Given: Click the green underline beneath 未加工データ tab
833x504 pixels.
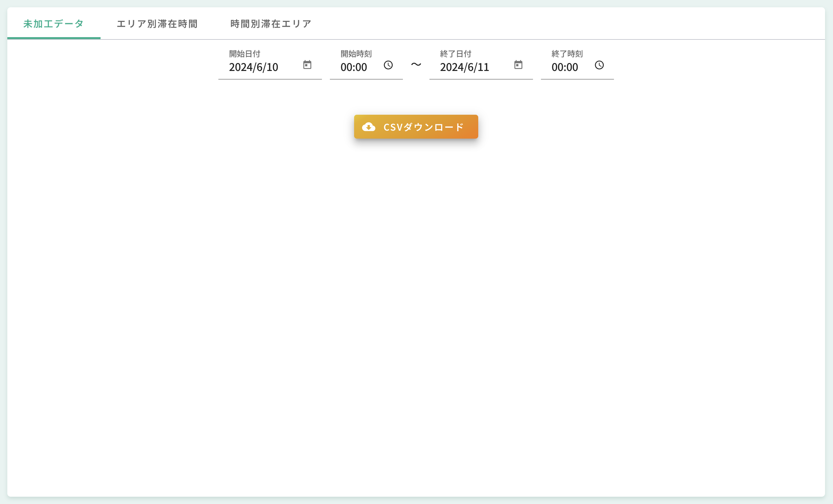Looking at the screenshot, I should (53, 38).
